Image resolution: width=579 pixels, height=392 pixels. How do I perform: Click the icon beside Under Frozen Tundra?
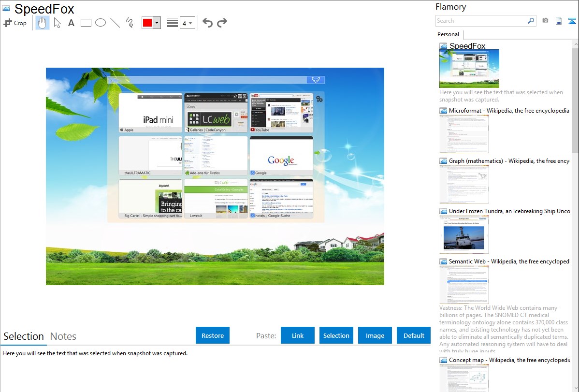pyautogui.click(x=443, y=211)
